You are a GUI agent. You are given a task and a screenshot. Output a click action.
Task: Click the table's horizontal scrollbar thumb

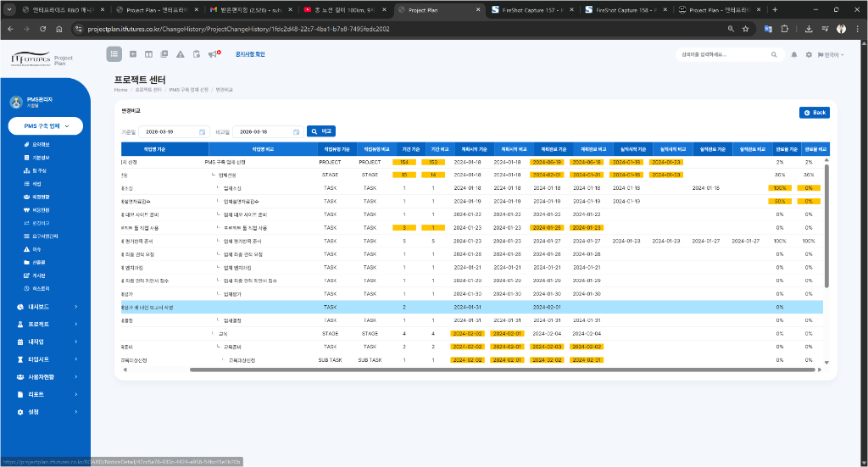[x=503, y=370]
